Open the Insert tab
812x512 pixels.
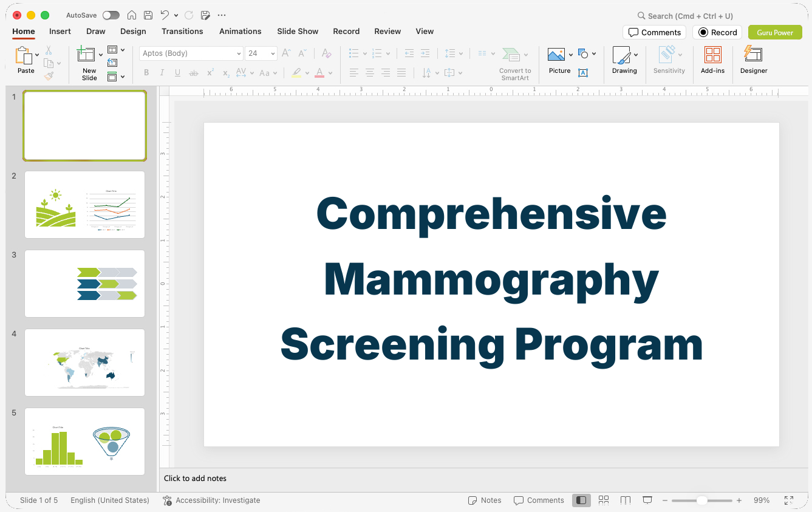click(x=60, y=31)
